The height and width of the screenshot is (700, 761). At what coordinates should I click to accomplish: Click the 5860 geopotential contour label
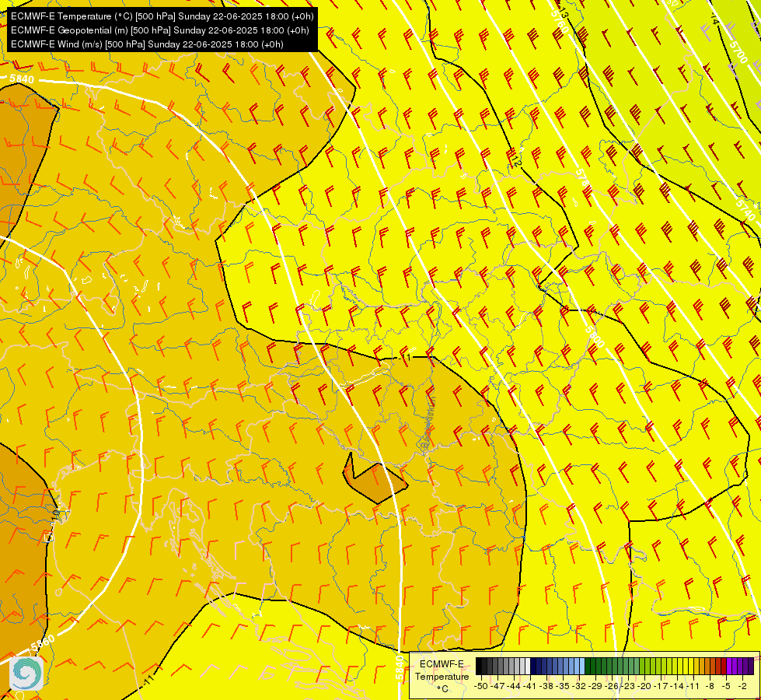click(42, 644)
